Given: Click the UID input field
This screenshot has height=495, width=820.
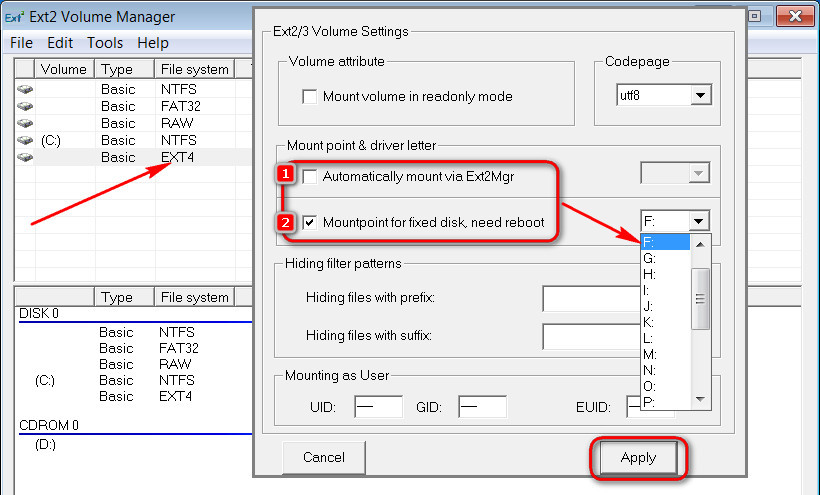Looking at the screenshot, I should click(x=378, y=407).
